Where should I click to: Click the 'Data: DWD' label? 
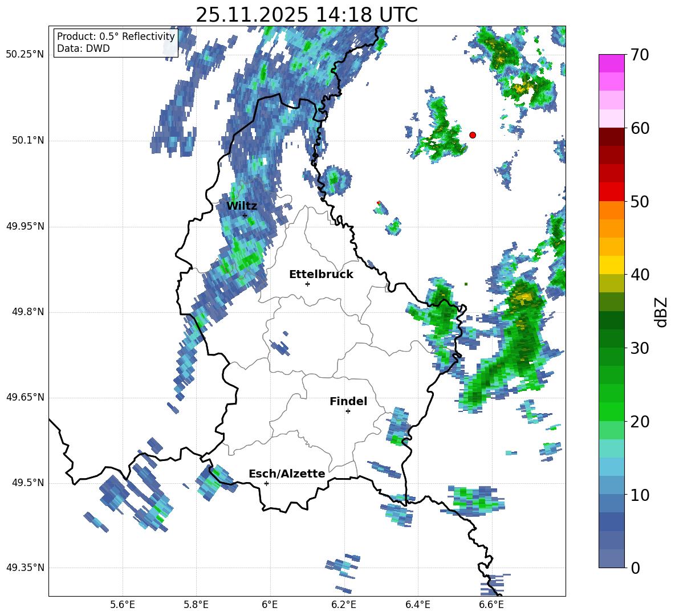tap(83, 48)
